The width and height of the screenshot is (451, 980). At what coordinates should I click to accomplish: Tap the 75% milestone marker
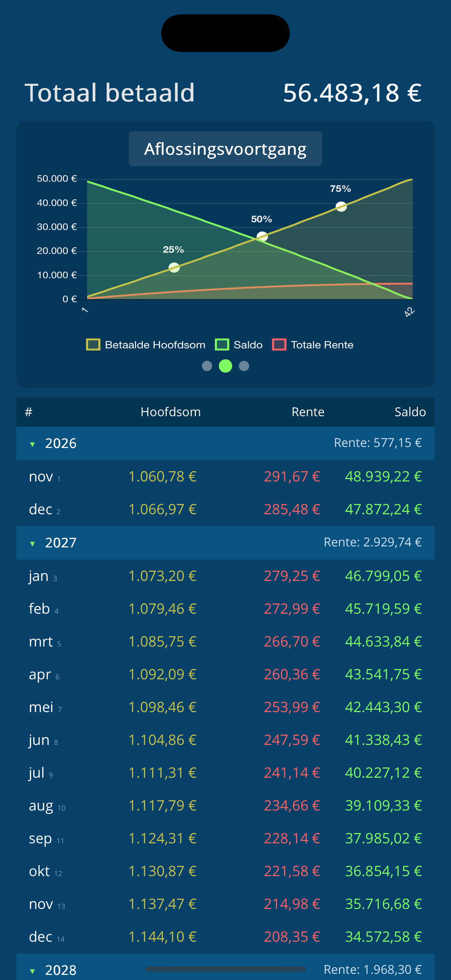tap(341, 207)
